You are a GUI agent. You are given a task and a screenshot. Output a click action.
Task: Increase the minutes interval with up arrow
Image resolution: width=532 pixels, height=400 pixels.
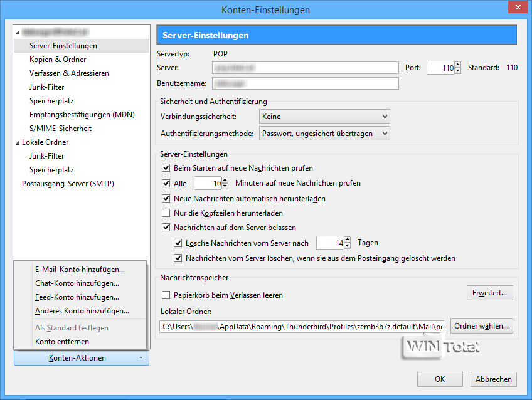pyautogui.click(x=225, y=181)
